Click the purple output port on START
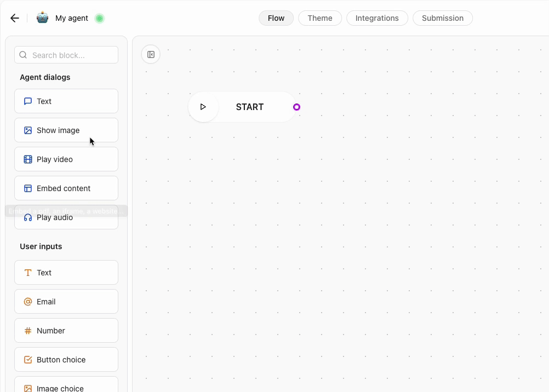The width and height of the screenshot is (549, 392). tap(297, 107)
